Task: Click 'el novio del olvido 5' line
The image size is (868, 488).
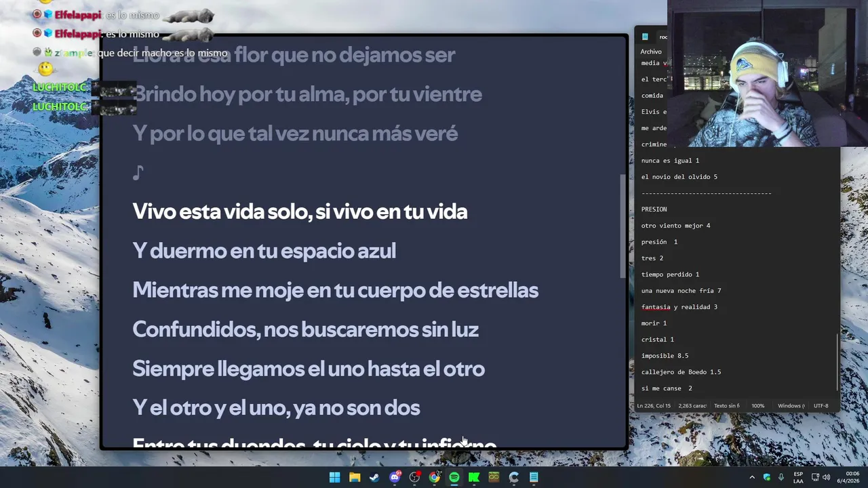Action: [x=679, y=177]
